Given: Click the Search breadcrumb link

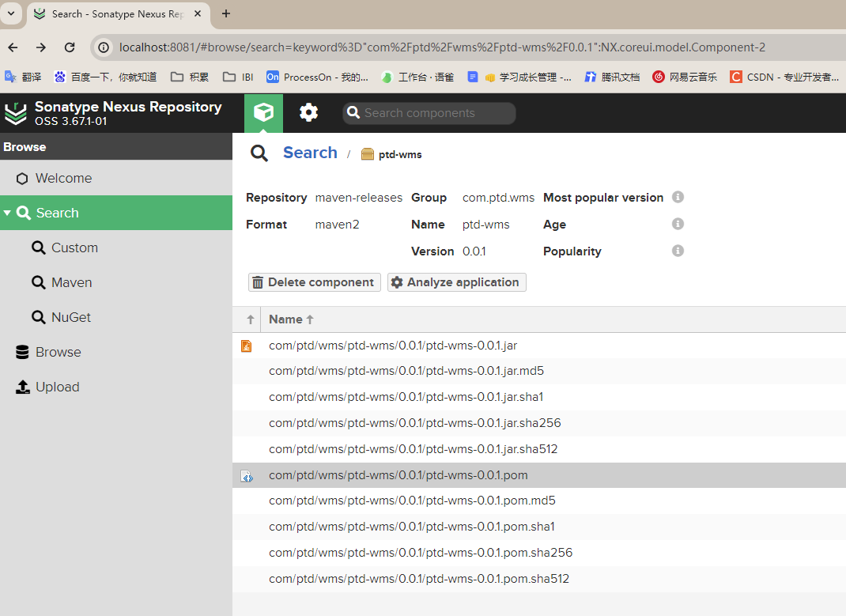Looking at the screenshot, I should (310, 153).
